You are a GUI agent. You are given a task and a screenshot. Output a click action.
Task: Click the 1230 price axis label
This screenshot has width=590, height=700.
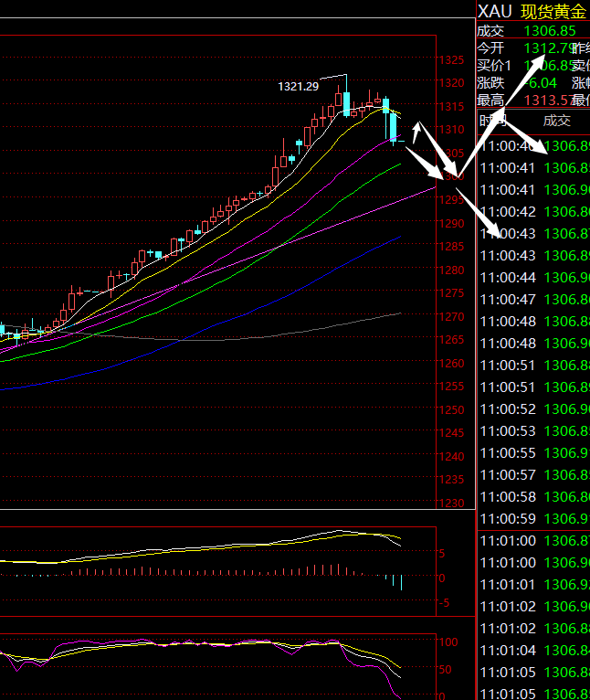[x=451, y=504]
